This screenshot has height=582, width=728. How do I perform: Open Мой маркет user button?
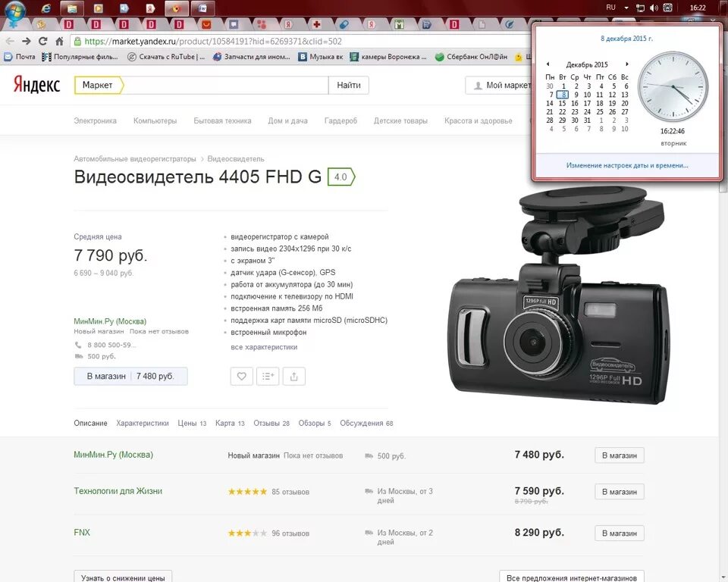click(x=499, y=86)
